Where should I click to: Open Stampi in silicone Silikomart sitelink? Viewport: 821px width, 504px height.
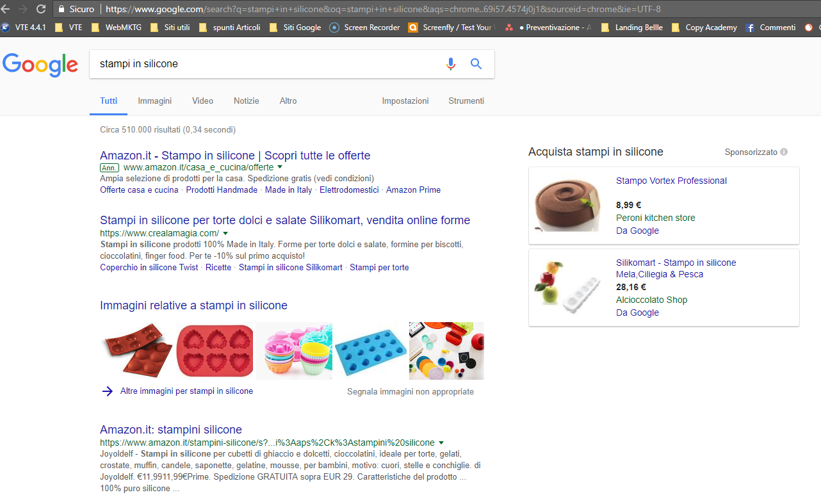coord(291,268)
